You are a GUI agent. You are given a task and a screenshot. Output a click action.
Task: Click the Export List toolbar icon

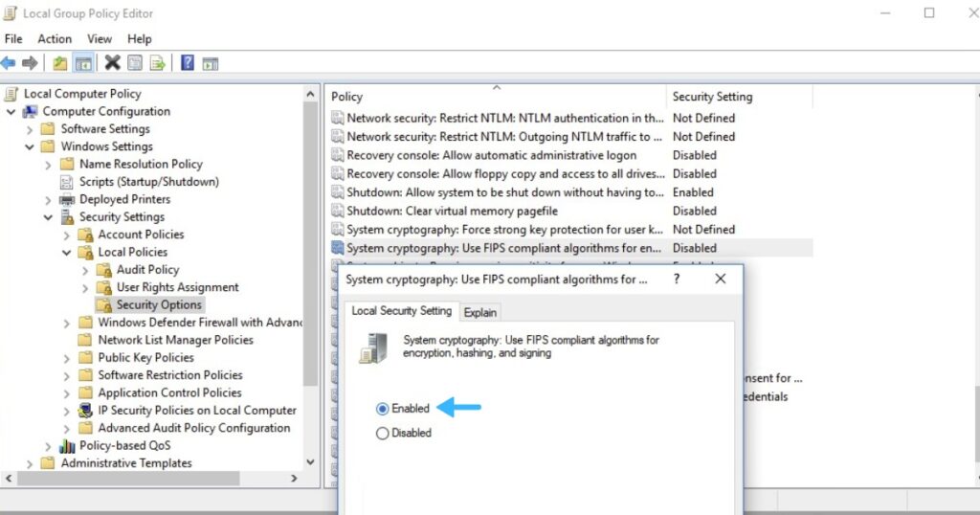pyautogui.click(x=157, y=63)
